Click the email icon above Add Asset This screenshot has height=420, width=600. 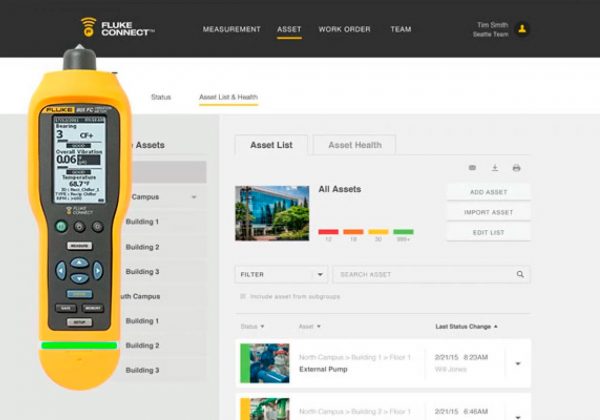point(472,168)
